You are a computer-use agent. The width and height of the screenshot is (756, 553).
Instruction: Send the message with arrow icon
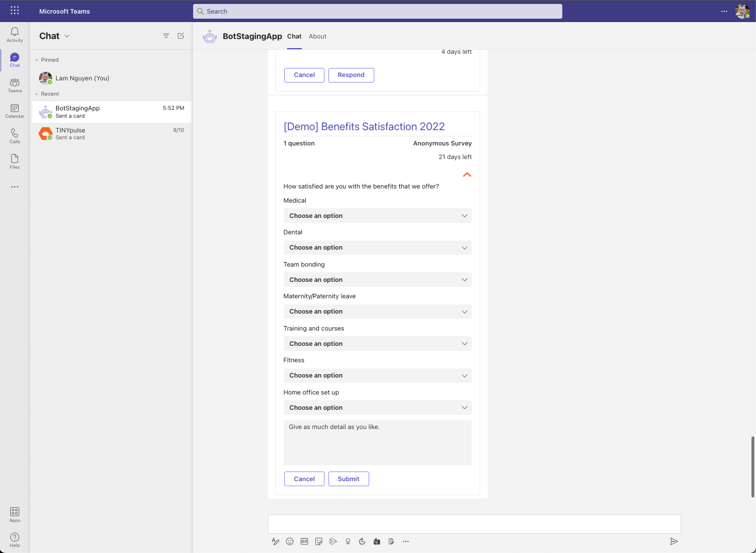coord(674,541)
